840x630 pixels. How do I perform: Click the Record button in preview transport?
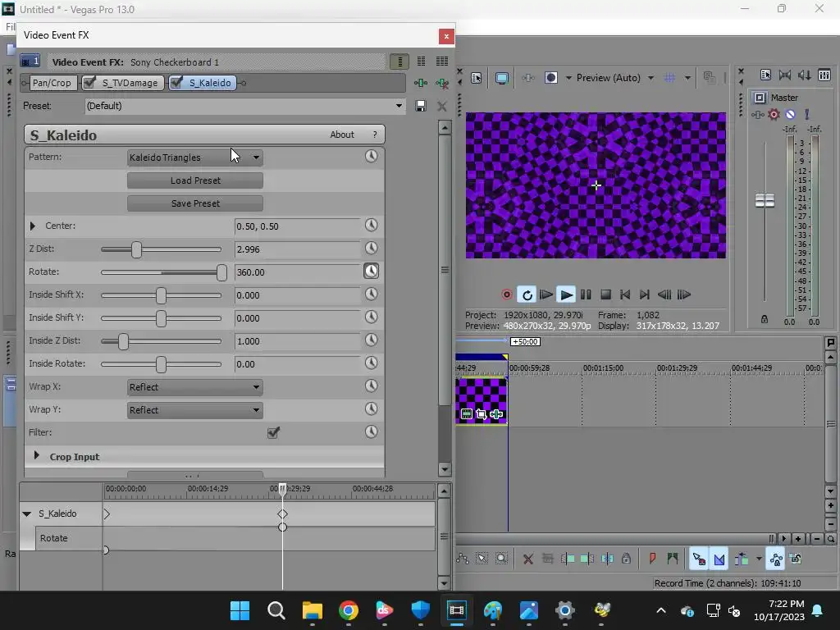pyautogui.click(x=506, y=294)
